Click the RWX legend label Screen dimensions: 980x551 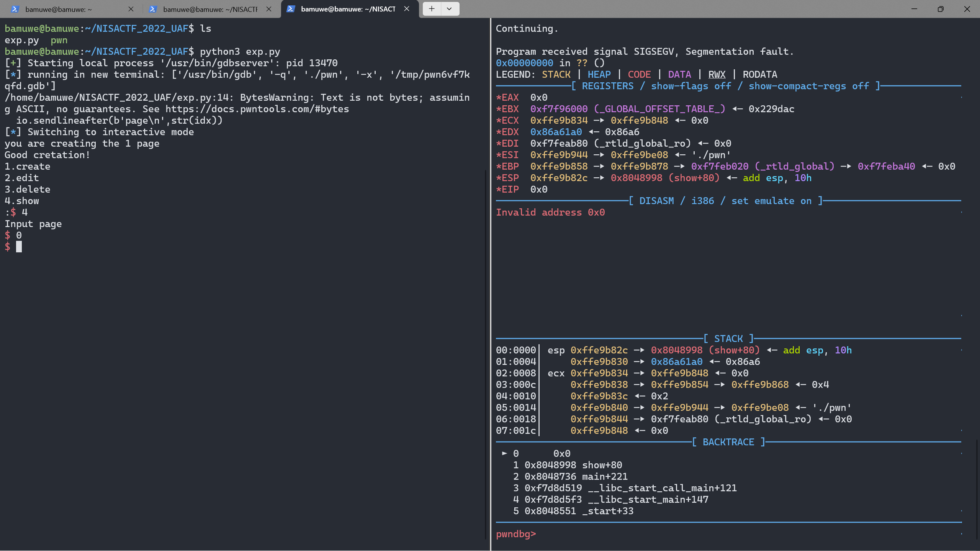tap(717, 75)
